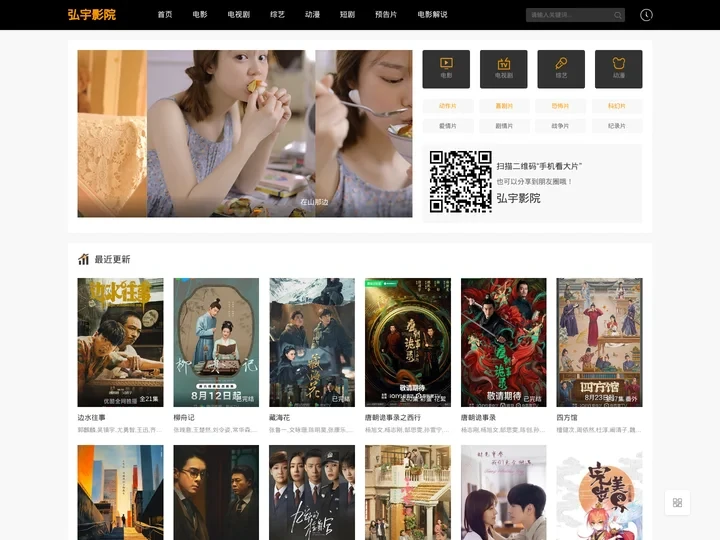The width and height of the screenshot is (720, 540).
Task: Click the QR code image
Action: tap(461, 182)
